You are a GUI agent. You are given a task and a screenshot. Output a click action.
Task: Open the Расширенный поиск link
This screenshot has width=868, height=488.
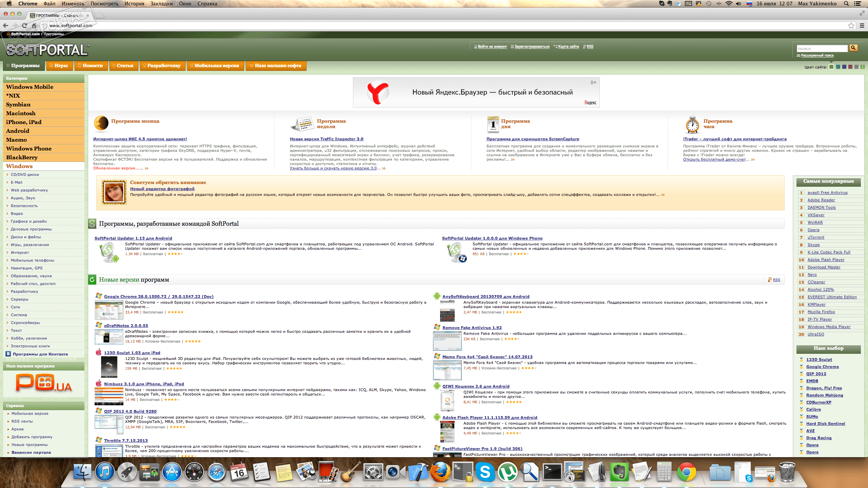pyautogui.click(x=817, y=55)
